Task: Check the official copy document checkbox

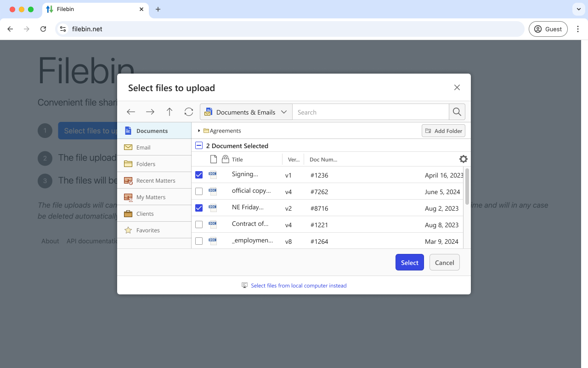Action: [x=199, y=191]
